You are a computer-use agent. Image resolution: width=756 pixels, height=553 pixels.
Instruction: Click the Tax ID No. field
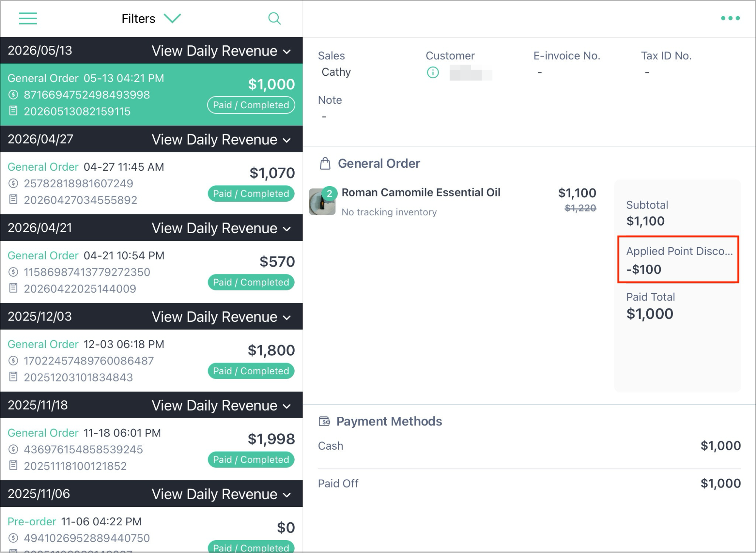666,64
